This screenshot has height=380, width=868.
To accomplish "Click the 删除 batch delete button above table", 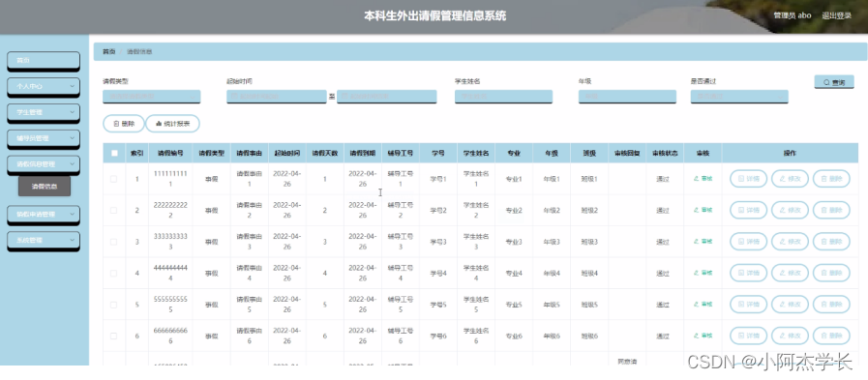I will pyautogui.click(x=124, y=124).
